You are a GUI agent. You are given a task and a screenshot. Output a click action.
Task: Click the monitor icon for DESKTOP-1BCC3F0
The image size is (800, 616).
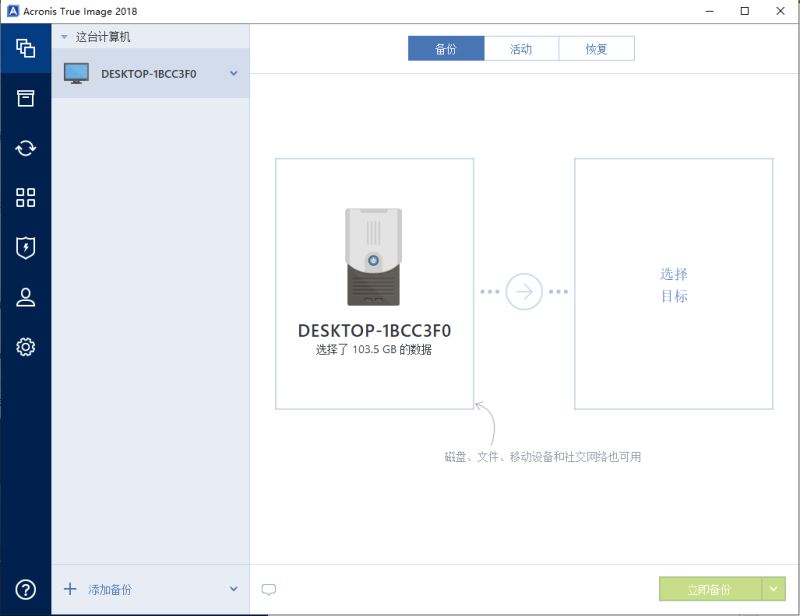tap(77, 73)
